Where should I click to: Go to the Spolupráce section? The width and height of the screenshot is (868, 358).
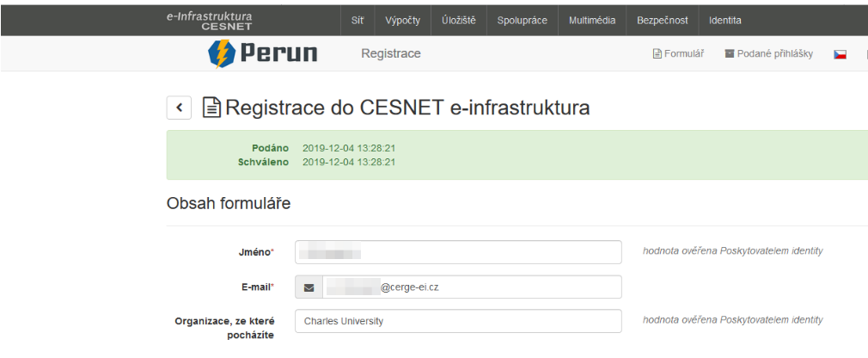[522, 20]
